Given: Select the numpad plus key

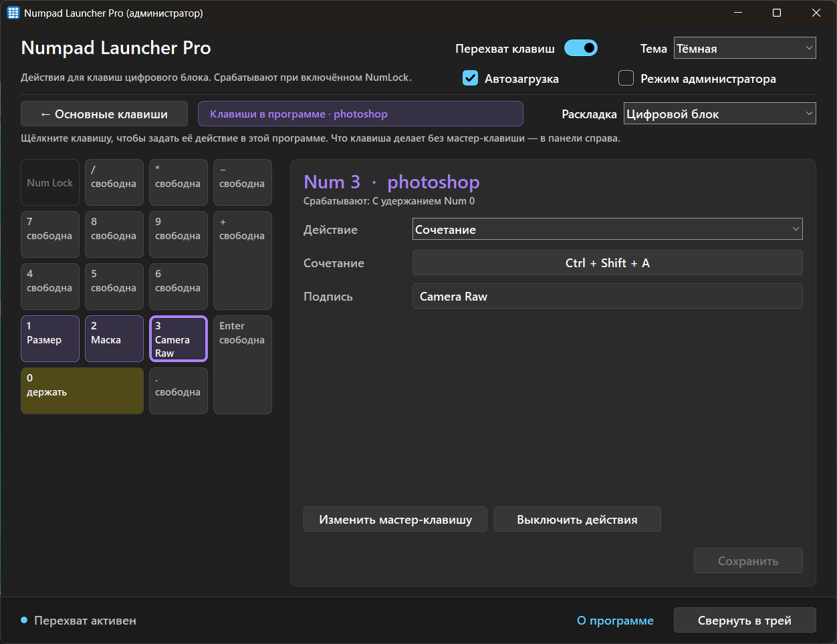Looking at the screenshot, I should pos(243,261).
